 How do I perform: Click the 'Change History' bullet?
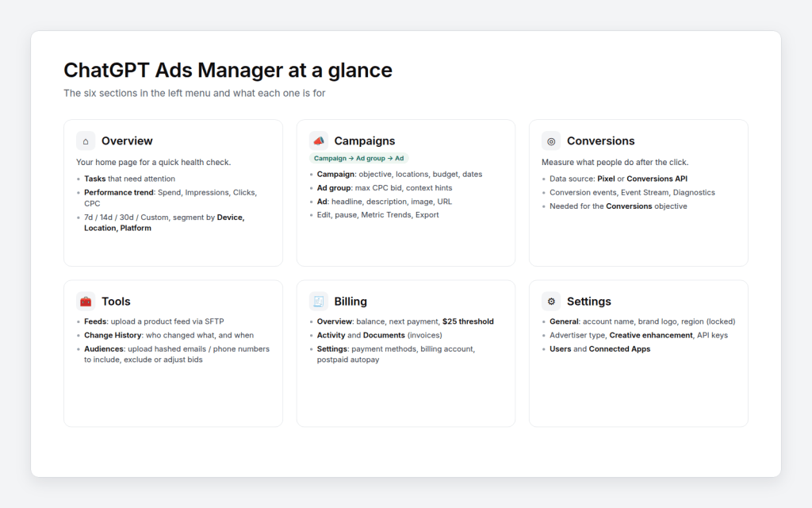[x=169, y=336]
